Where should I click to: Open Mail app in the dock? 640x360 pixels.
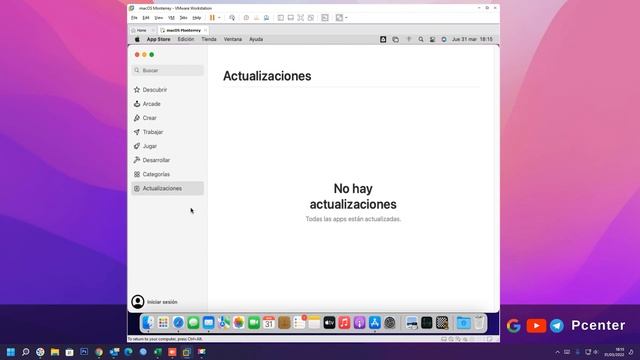(x=209, y=323)
